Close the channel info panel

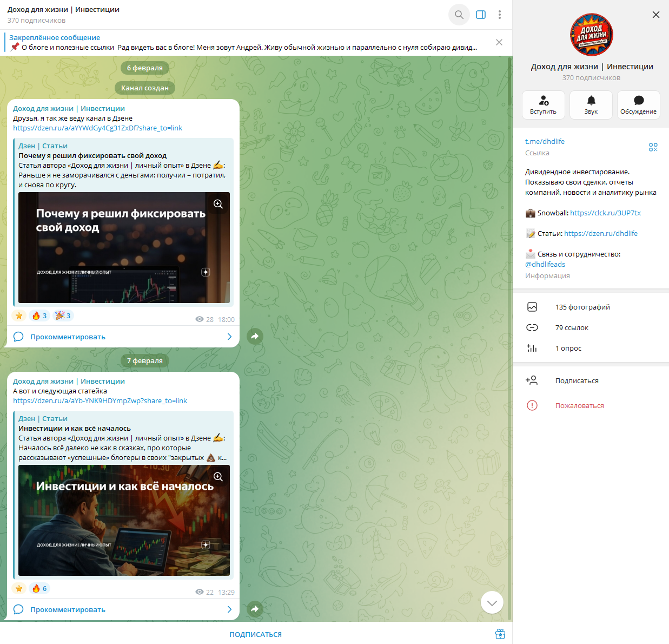pos(656,15)
